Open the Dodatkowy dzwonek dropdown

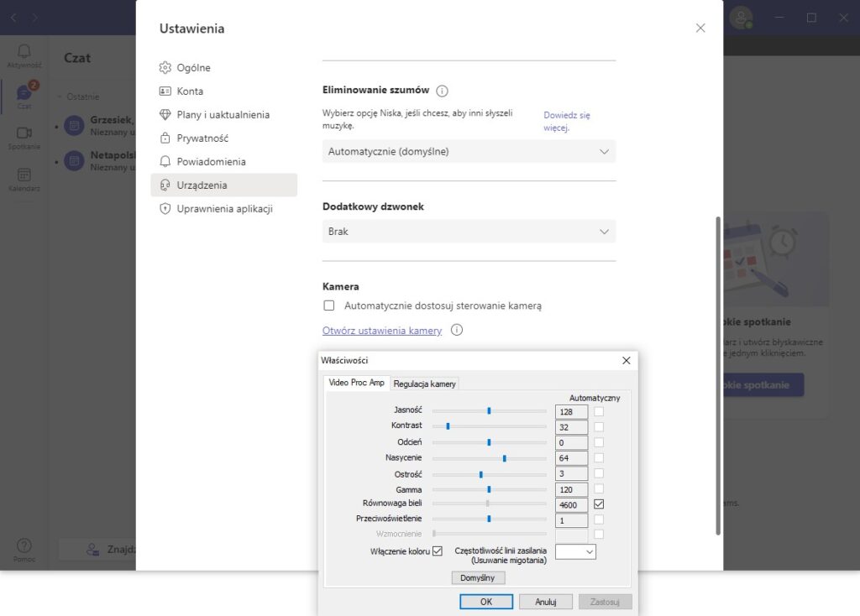469,232
